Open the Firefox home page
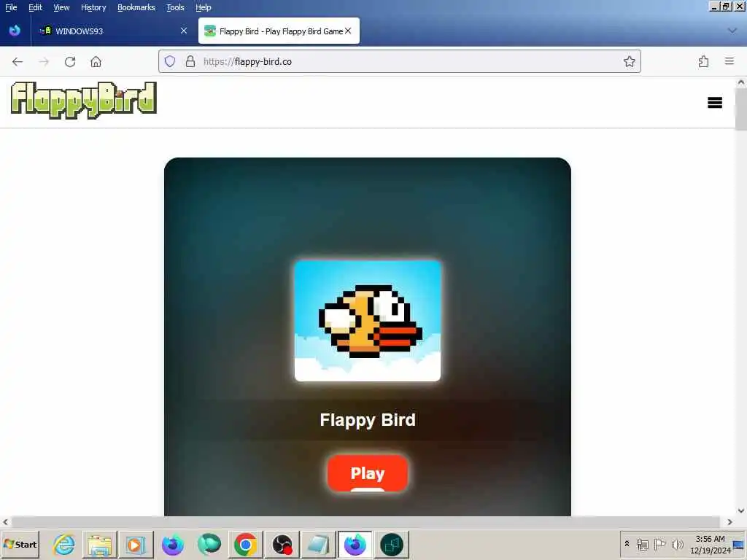747x560 pixels. (x=96, y=62)
